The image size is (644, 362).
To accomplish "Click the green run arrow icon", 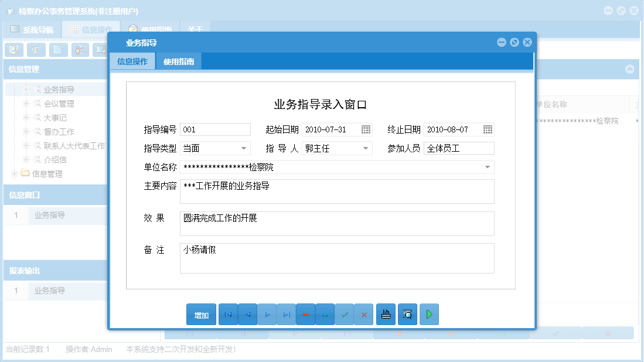I will [429, 315].
